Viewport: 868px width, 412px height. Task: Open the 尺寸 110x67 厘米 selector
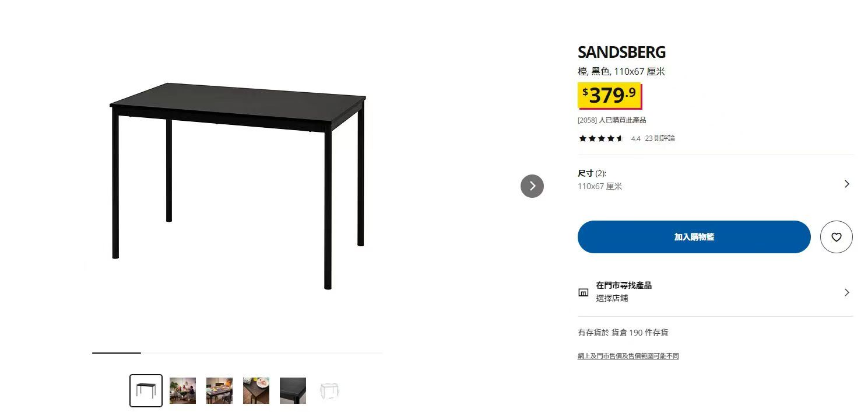715,180
